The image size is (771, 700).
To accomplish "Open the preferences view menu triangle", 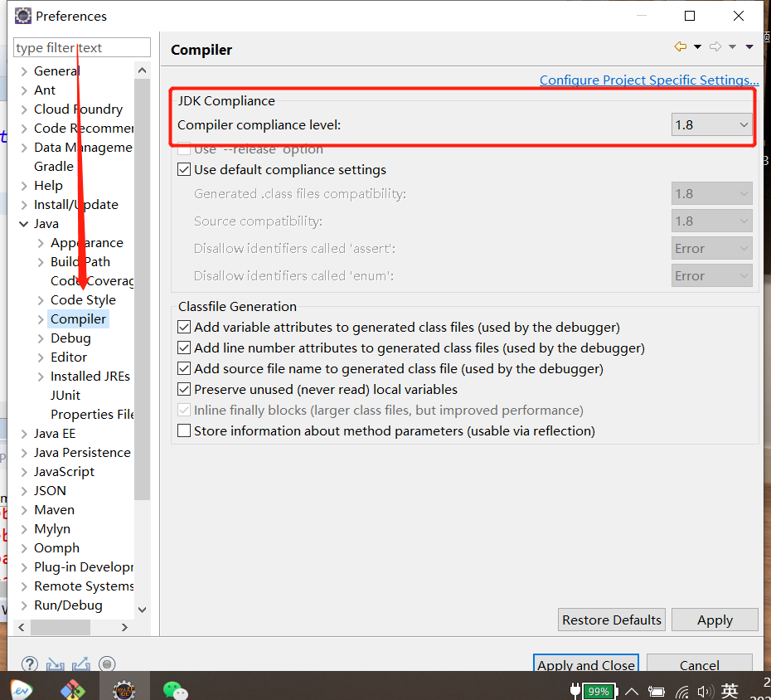I will [749, 46].
